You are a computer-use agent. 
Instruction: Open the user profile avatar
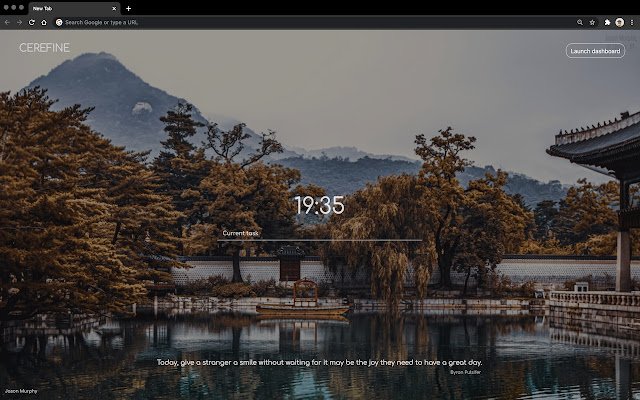point(620,22)
